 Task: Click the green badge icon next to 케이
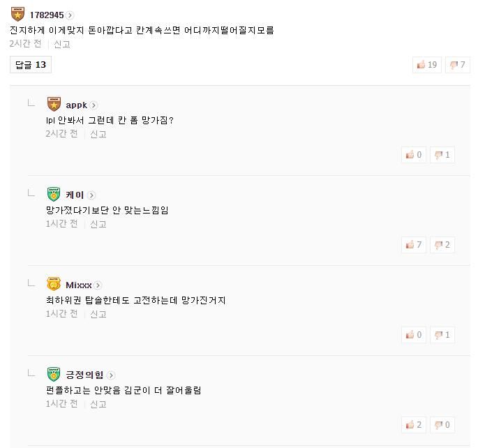pos(54,195)
